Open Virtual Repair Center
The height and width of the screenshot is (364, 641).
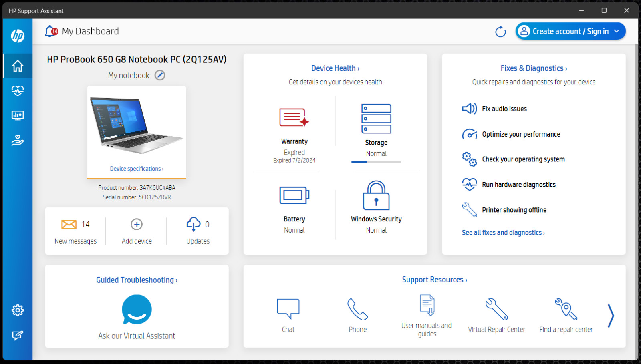point(496,316)
